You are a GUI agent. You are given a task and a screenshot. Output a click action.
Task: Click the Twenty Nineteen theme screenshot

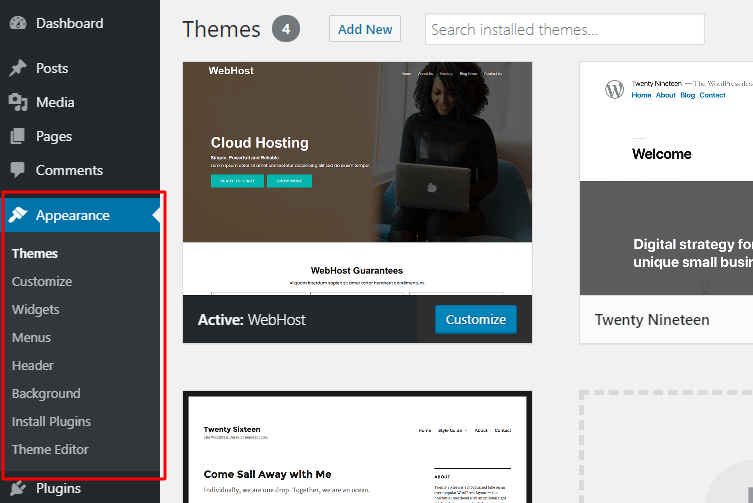point(666,178)
